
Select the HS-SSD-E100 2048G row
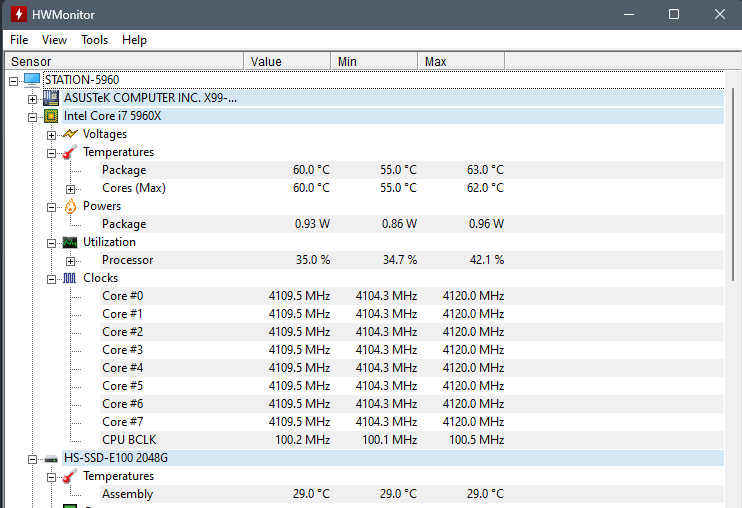pyautogui.click(x=393, y=458)
